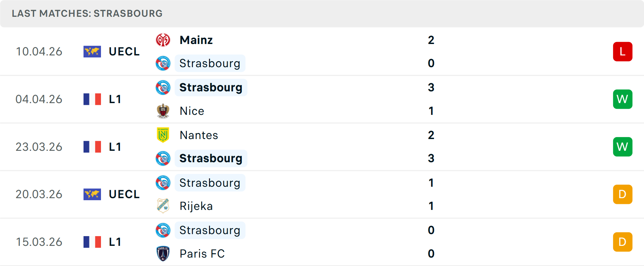The width and height of the screenshot is (644, 266).
Task: Click the Rijeka club crest icon
Action: pos(163,206)
